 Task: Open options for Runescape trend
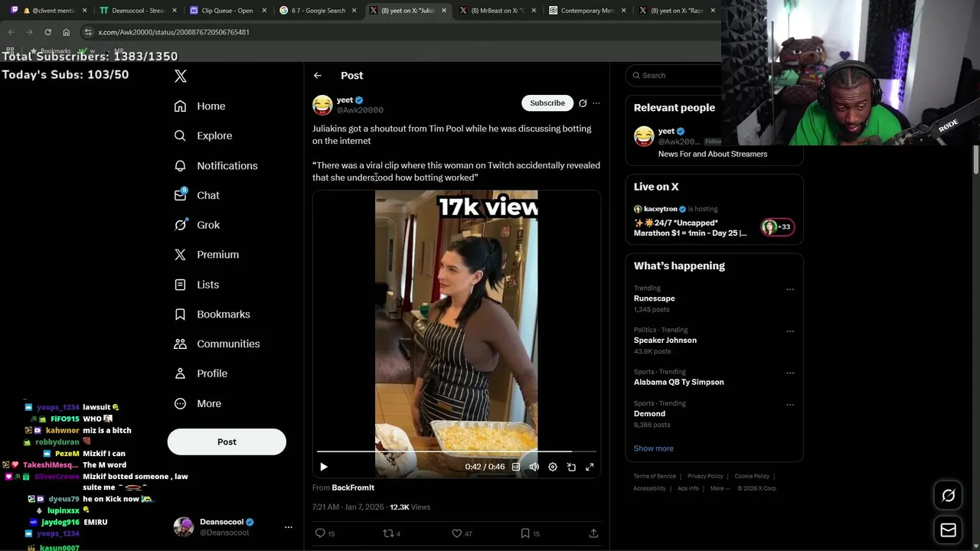tap(790, 289)
